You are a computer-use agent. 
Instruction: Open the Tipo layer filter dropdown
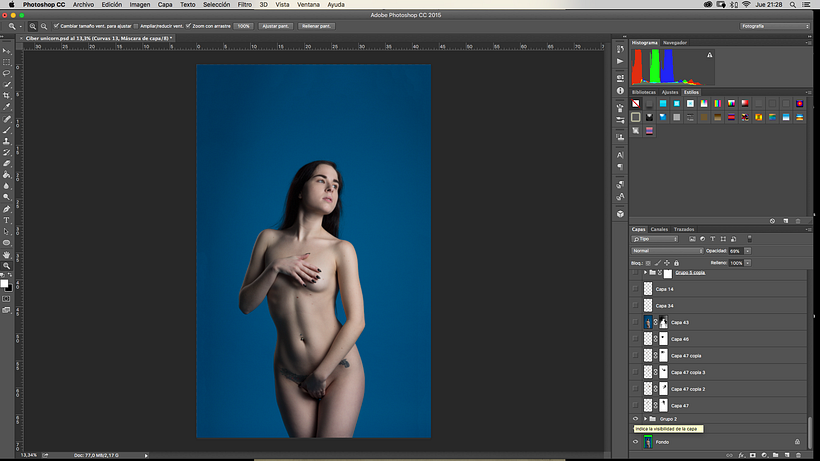tap(655, 239)
